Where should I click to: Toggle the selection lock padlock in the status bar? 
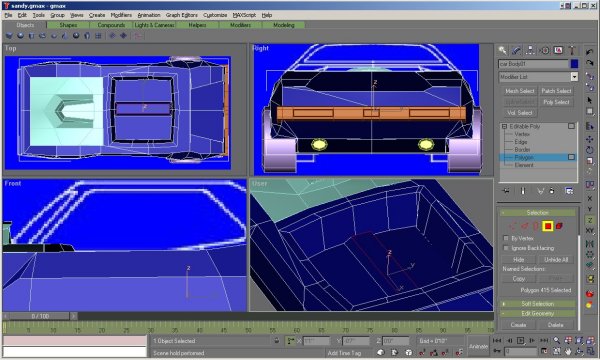tap(277, 340)
